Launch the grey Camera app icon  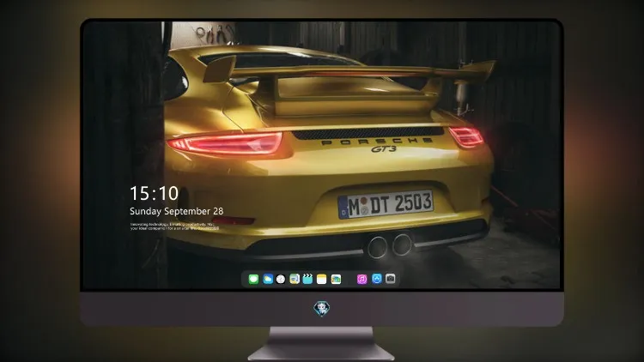(391, 279)
